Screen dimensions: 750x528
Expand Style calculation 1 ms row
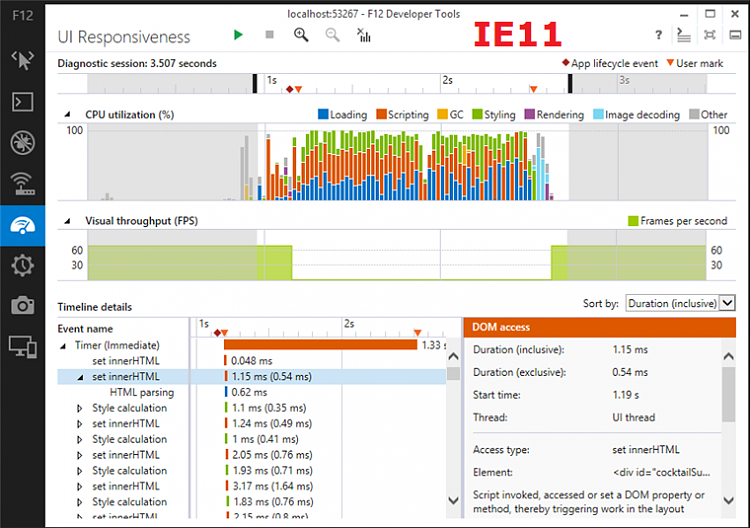click(x=79, y=440)
